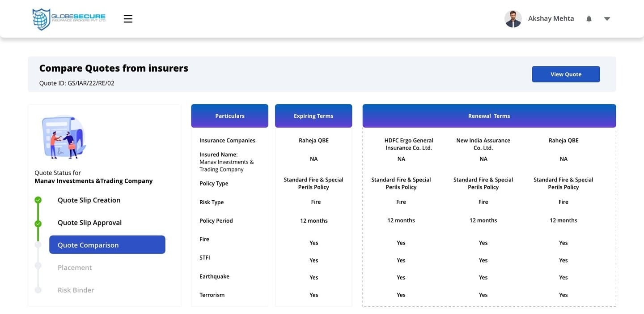
Task: Select the Quote Slip Approval step
Action: click(x=89, y=223)
